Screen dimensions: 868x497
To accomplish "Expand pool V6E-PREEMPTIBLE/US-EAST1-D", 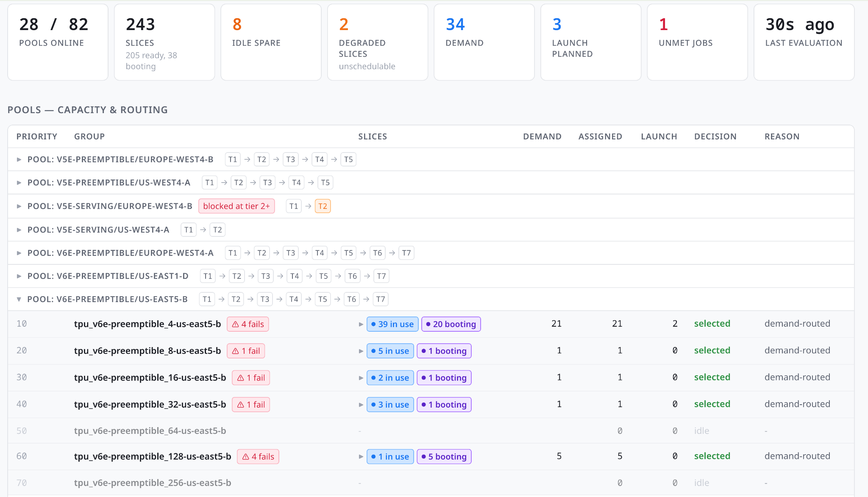I will coord(19,276).
